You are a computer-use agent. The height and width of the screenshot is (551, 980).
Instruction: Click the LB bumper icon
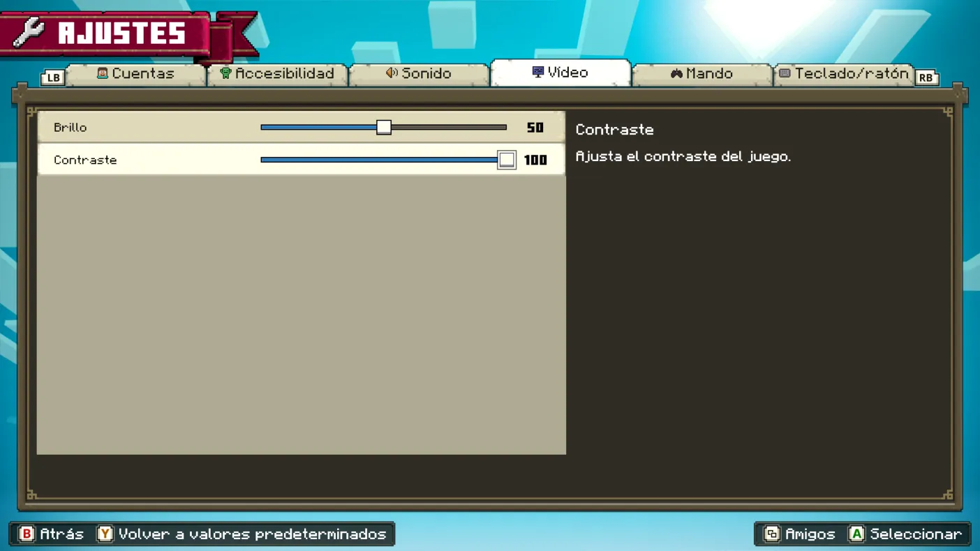[x=53, y=77]
